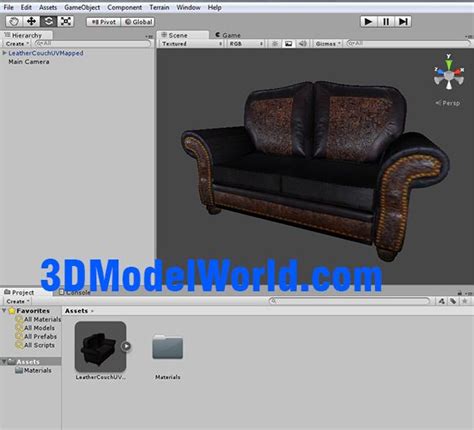Switch to the Game tab
This screenshot has width=474, height=430.
click(x=228, y=35)
